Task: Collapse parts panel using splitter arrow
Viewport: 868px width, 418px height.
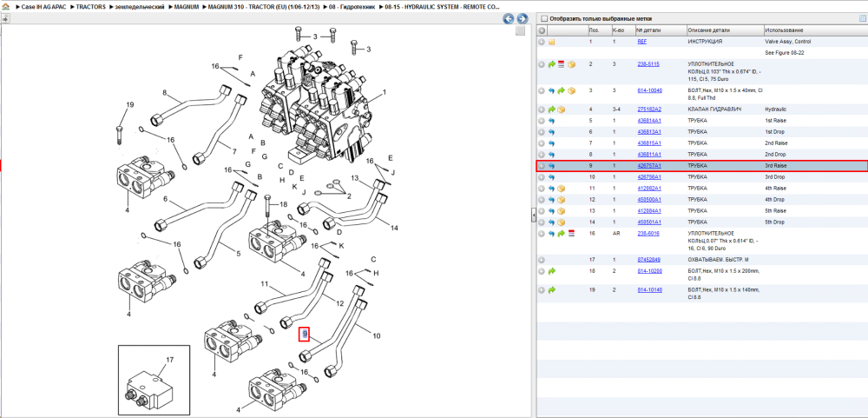Action: pos(533,215)
